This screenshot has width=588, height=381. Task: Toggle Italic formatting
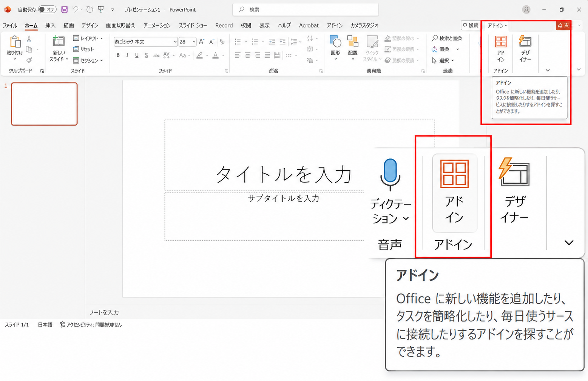coord(127,55)
